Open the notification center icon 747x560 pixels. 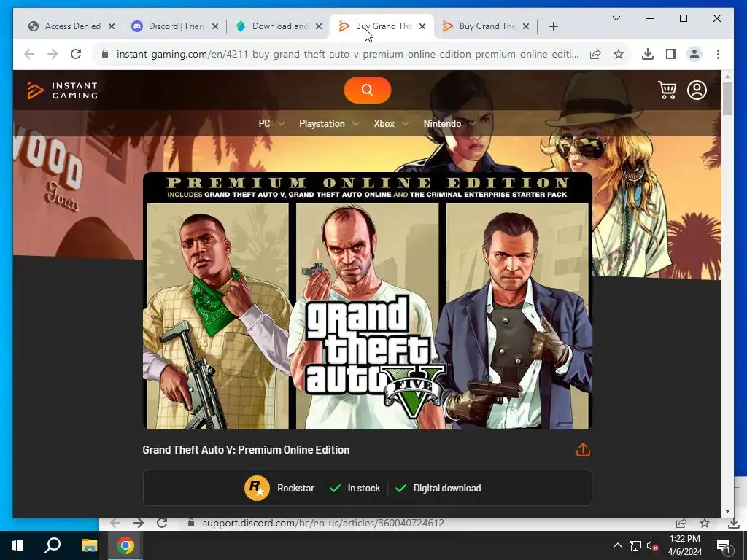[x=724, y=545]
